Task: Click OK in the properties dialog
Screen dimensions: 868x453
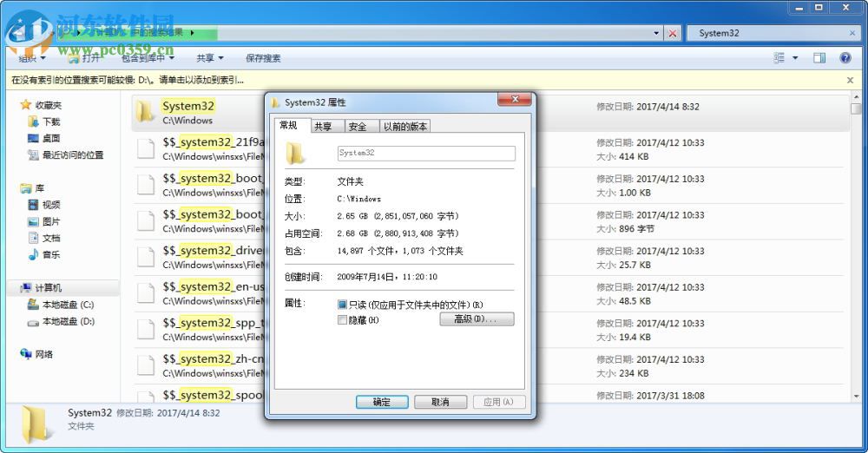Action: coord(382,402)
